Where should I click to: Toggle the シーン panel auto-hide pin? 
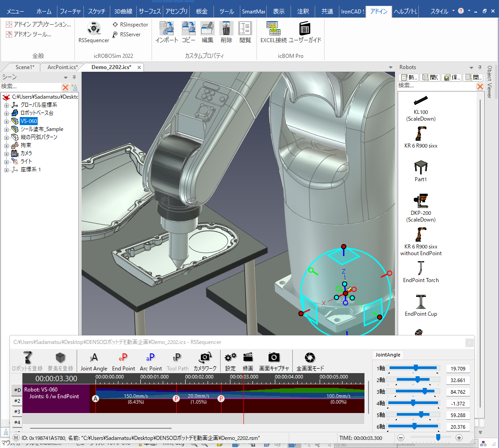click(74, 77)
